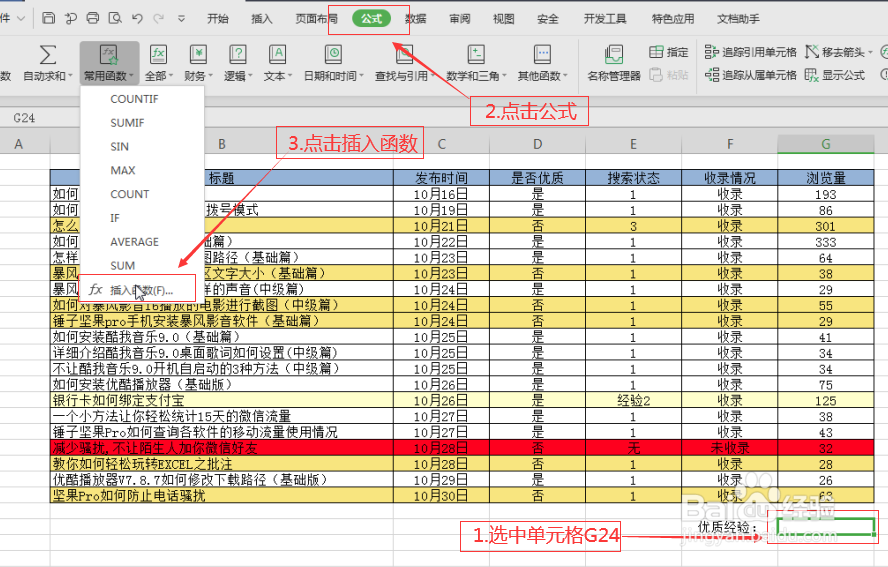Click 追踪引用单元格 trace precedents
This screenshot has height=567, width=888.
(x=751, y=52)
